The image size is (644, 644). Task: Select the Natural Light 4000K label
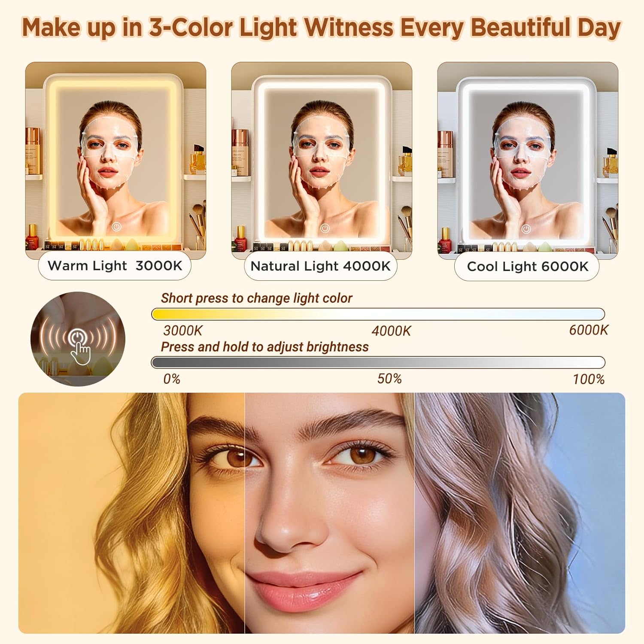(321, 266)
